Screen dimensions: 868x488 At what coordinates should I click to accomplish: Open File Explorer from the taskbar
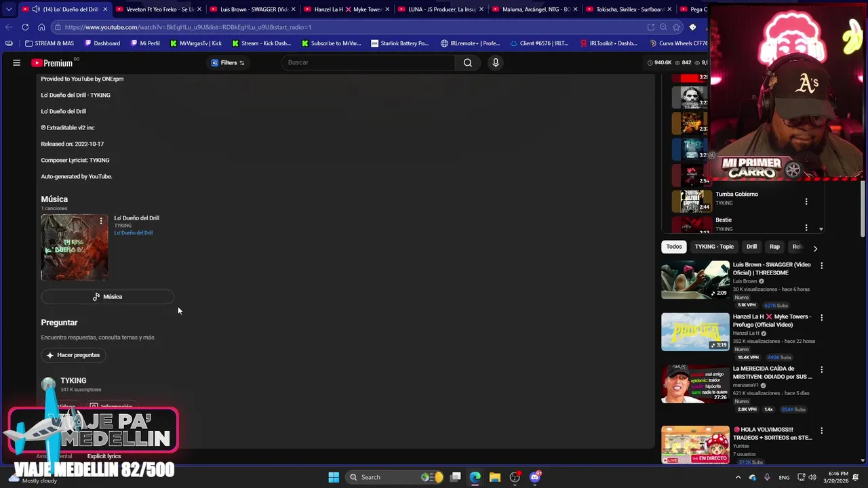click(x=495, y=477)
